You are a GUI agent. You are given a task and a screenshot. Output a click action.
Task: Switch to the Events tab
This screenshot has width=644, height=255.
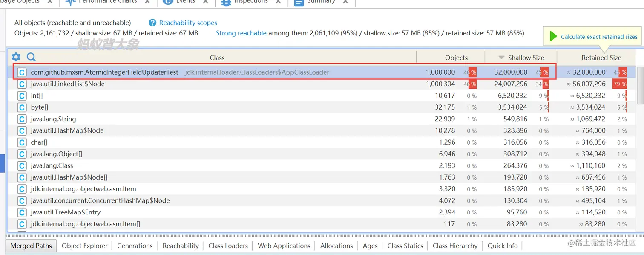185,2
